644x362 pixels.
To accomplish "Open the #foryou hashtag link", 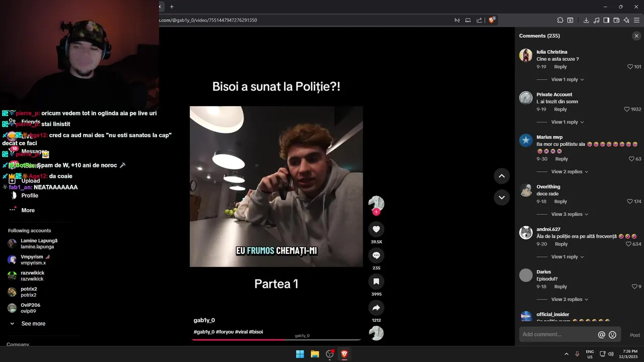I will pyautogui.click(x=224, y=332).
